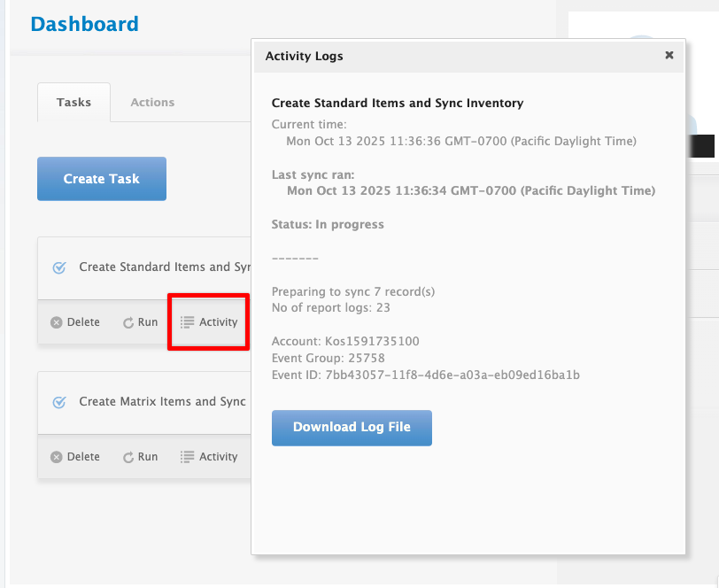The width and height of the screenshot is (719, 588).
Task: Run the Create Matrix Items task
Action: pyautogui.click(x=140, y=457)
